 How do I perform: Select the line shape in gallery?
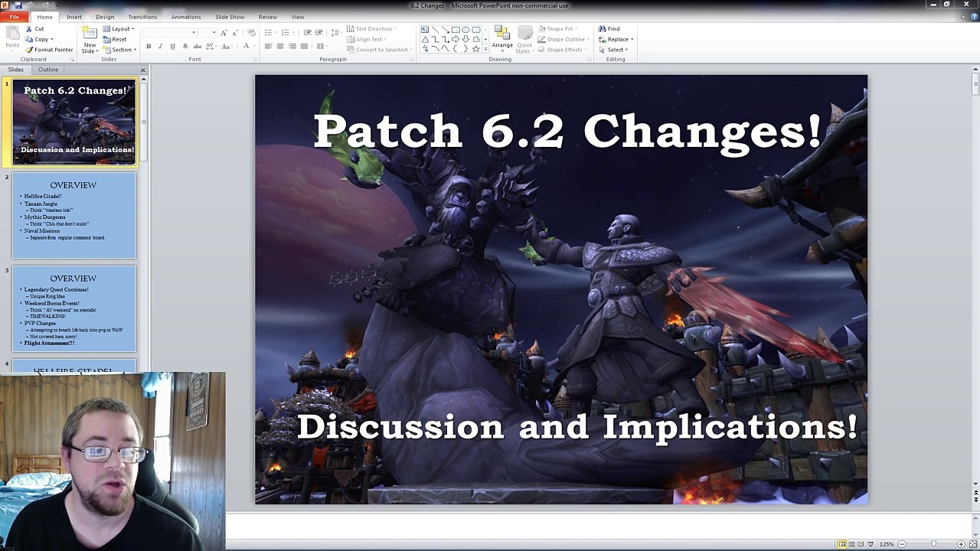click(x=436, y=29)
